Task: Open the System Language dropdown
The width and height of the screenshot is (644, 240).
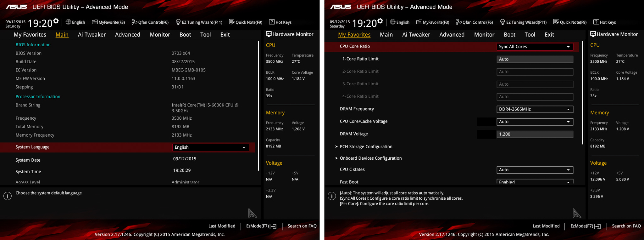Action: (x=211, y=147)
